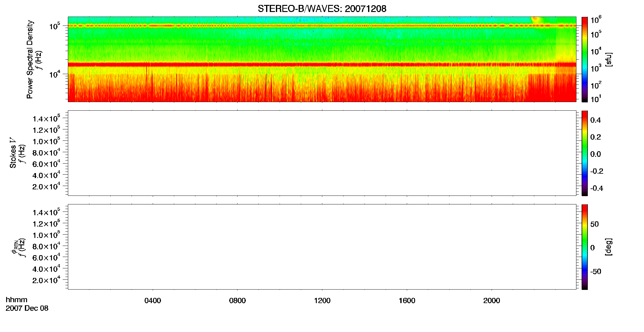Select the 0400 time axis label
This screenshot has height=332, width=644.
(153, 301)
